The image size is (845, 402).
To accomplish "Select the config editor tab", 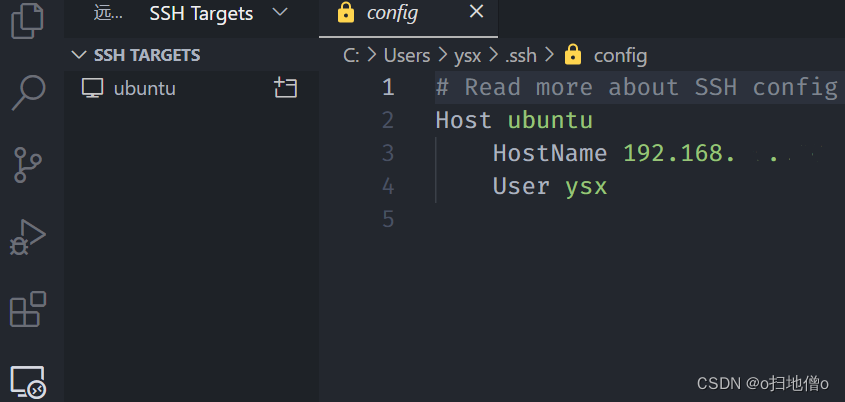I will pyautogui.click(x=391, y=13).
